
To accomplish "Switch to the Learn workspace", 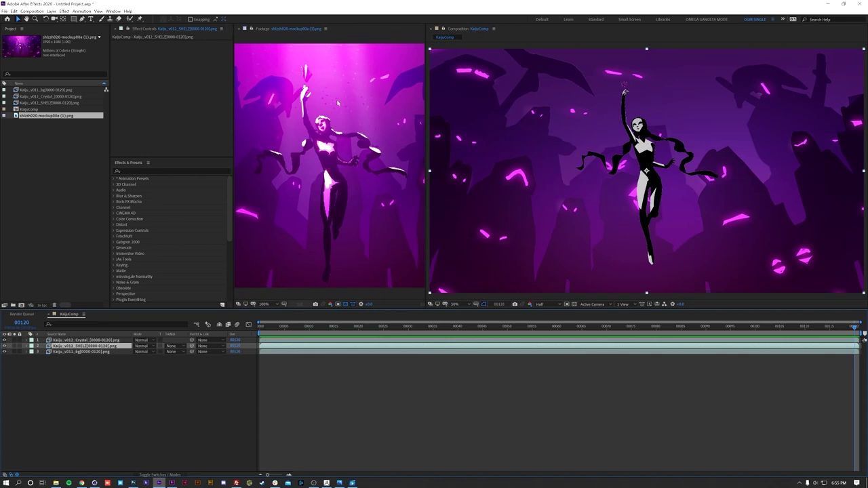I will coord(568,19).
